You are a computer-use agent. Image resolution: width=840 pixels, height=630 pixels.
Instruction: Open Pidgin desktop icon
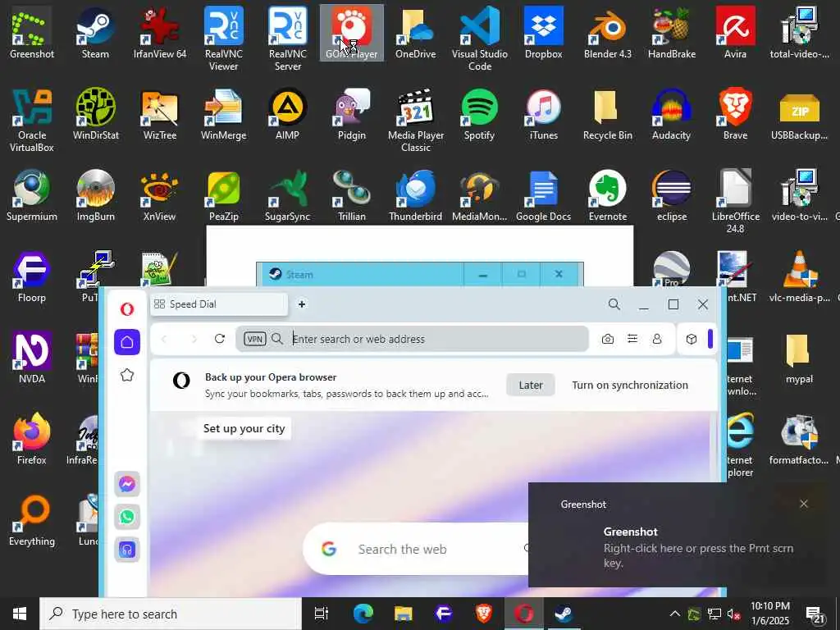pos(351,113)
